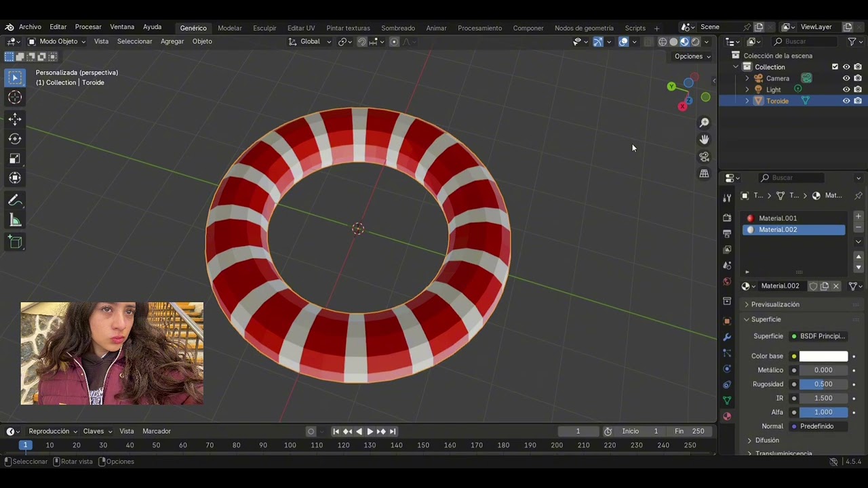Open the Physics properties tab
This screenshot has width=868, height=488.
tap(727, 369)
